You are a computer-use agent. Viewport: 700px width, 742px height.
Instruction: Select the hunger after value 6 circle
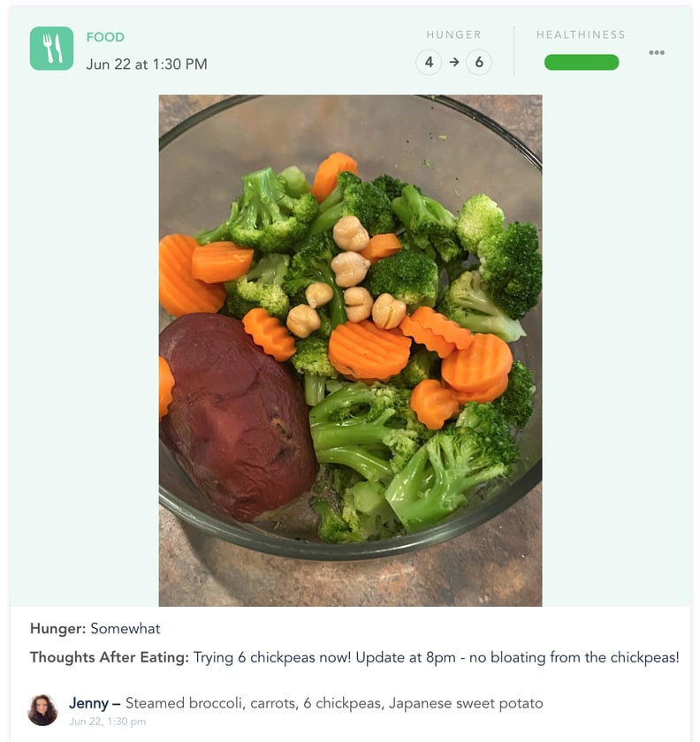click(x=479, y=62)
